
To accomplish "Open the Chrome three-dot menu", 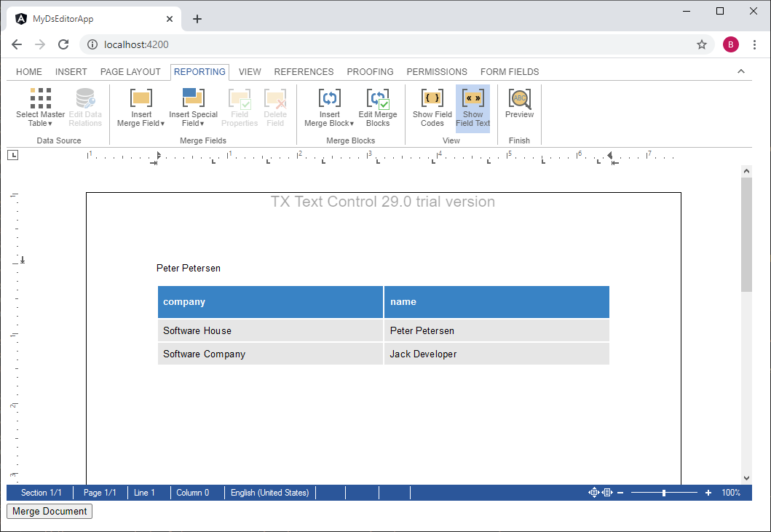I will coord(754,44).
